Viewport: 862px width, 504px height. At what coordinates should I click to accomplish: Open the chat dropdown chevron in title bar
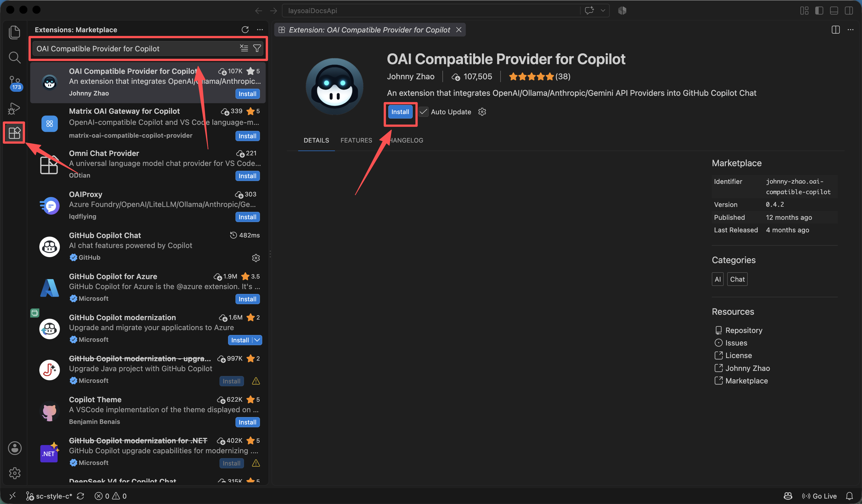pos(603,11)
